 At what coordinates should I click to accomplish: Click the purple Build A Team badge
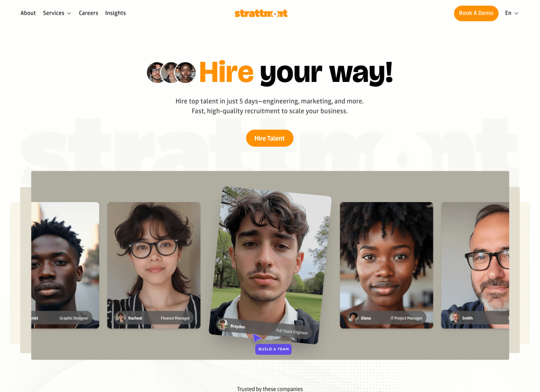point(273,349)
